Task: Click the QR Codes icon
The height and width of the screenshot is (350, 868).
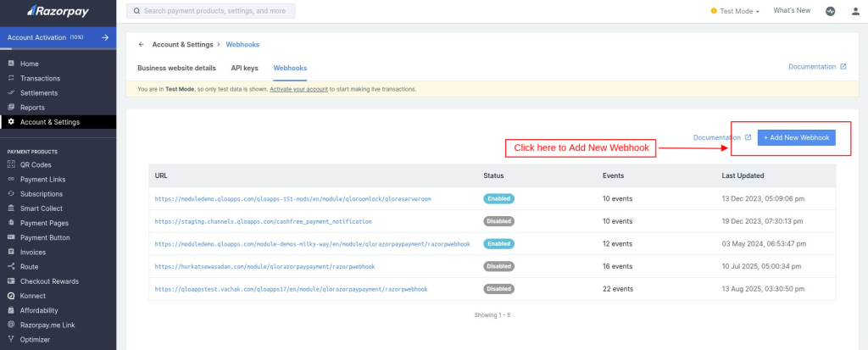Action: coord(11,164)
